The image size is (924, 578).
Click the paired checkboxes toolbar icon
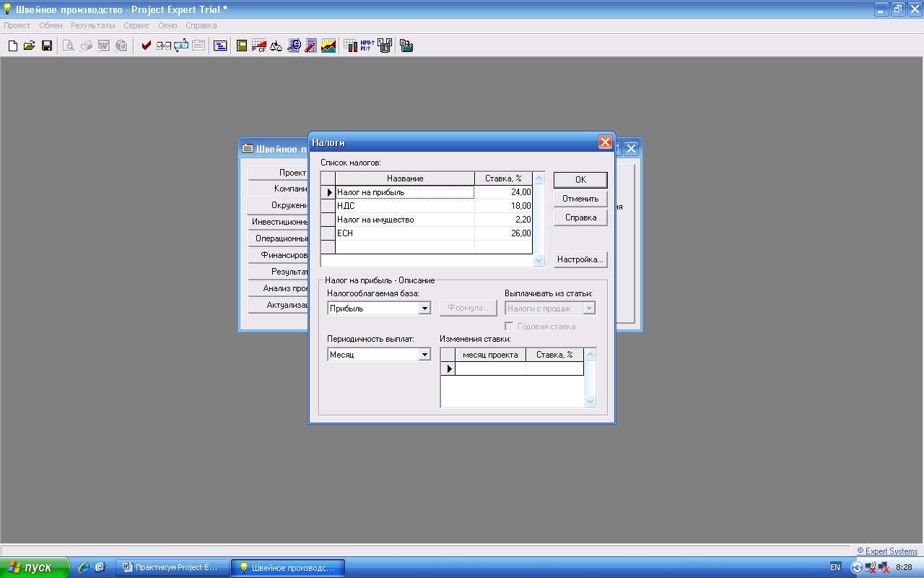coord(164,46)
